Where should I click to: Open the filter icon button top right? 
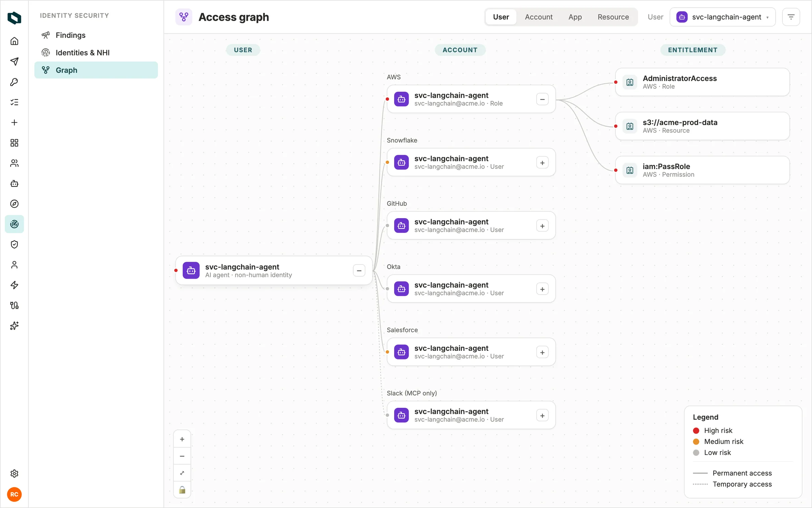coord(791,17)
